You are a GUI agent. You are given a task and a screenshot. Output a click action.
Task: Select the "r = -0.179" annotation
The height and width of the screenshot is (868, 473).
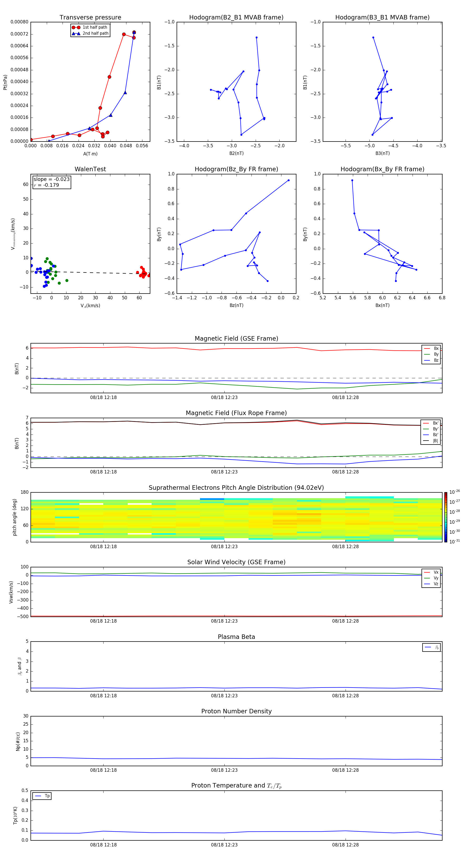click(x=46, y=185)
